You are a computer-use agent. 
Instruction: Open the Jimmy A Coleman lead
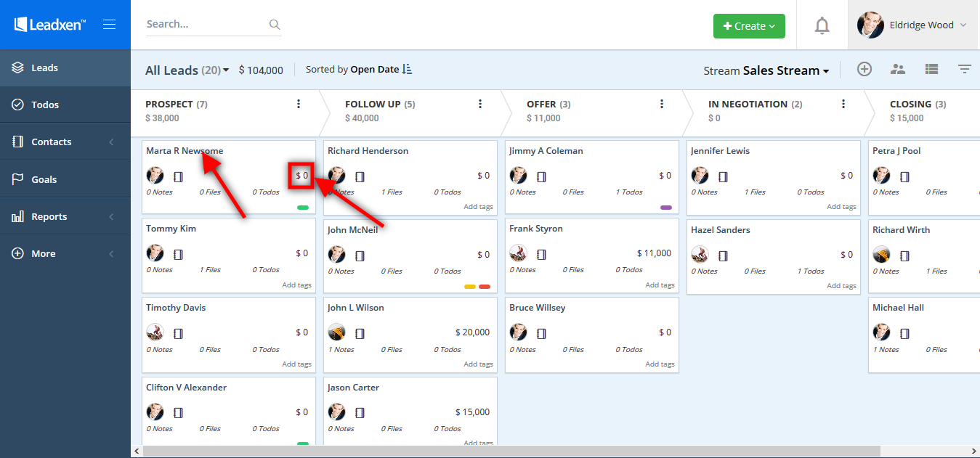pyautogui.click(x=546, y=151)
